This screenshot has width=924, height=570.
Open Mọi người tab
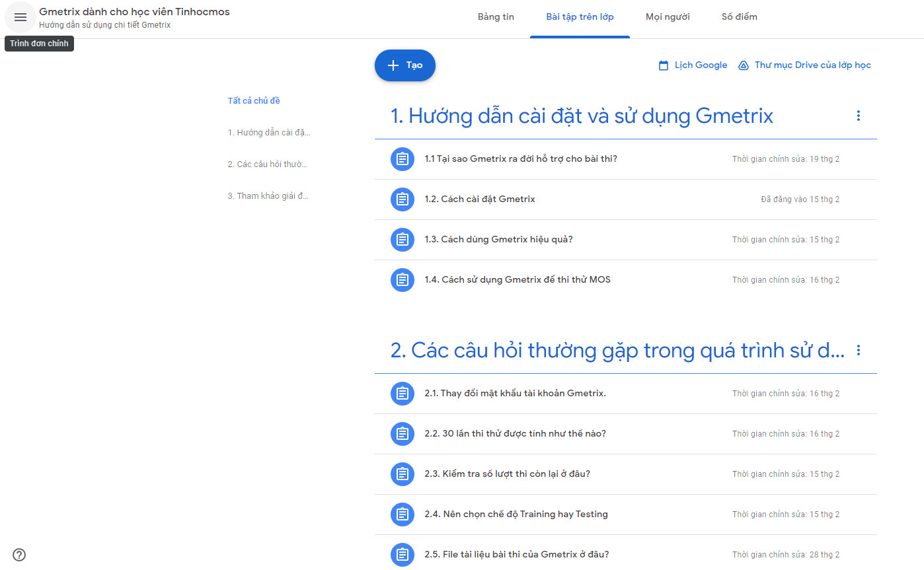[x=668, y=17]
